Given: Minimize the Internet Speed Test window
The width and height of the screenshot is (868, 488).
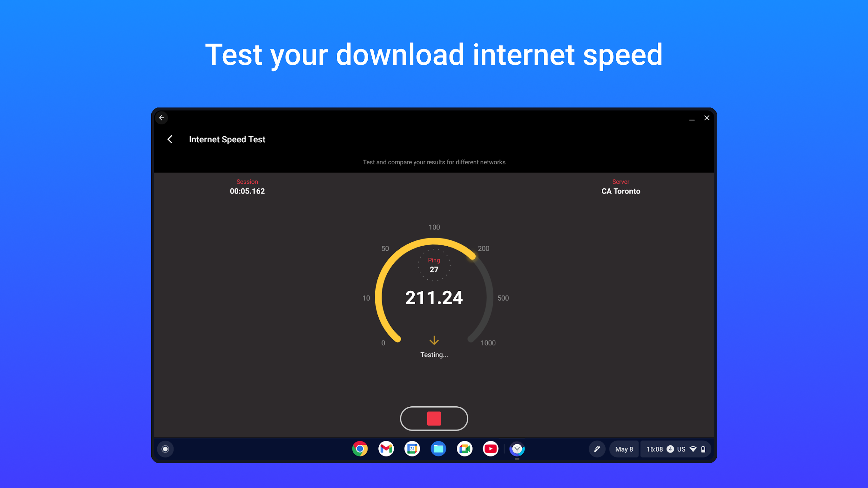Looking at the screenshot, I should click(692, 118).
